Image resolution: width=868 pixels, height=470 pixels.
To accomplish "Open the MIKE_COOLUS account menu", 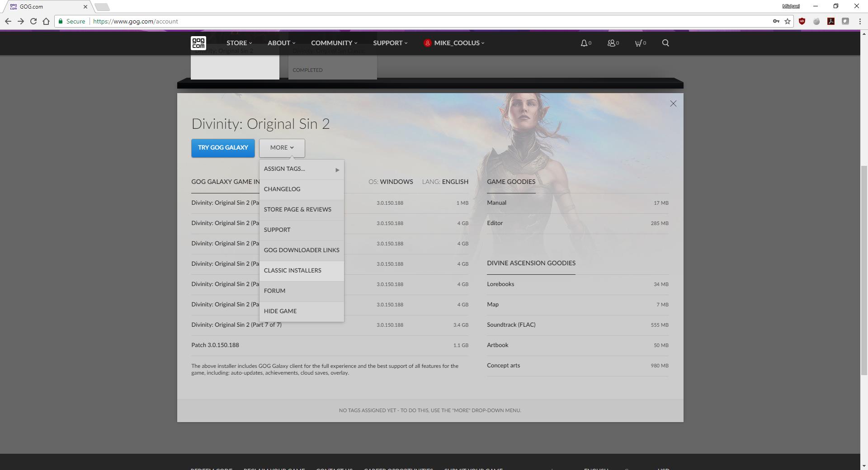I will coord(454,43).
